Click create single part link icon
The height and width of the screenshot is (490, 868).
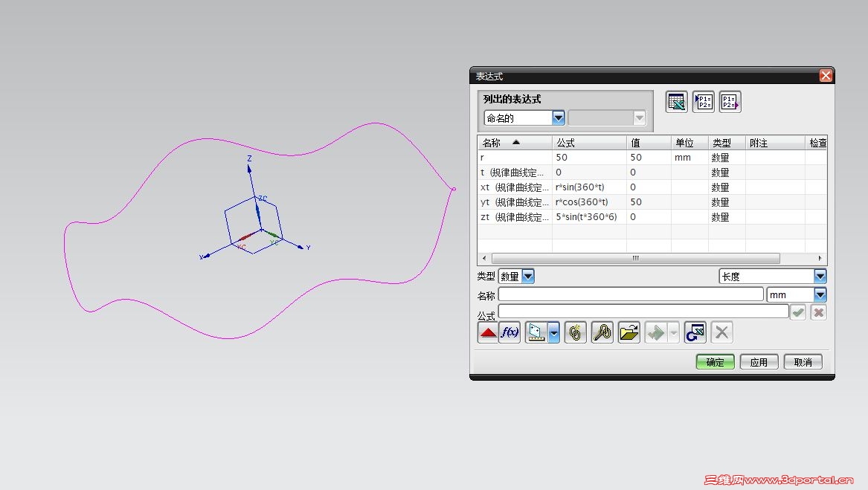click(x=575, y=333)
